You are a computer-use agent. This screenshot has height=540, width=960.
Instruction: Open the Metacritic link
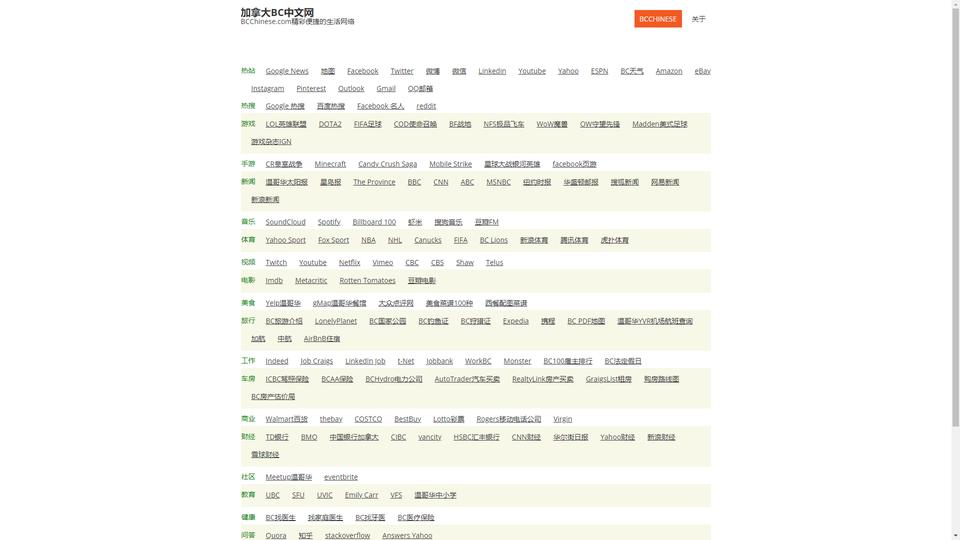pos(311,280)
